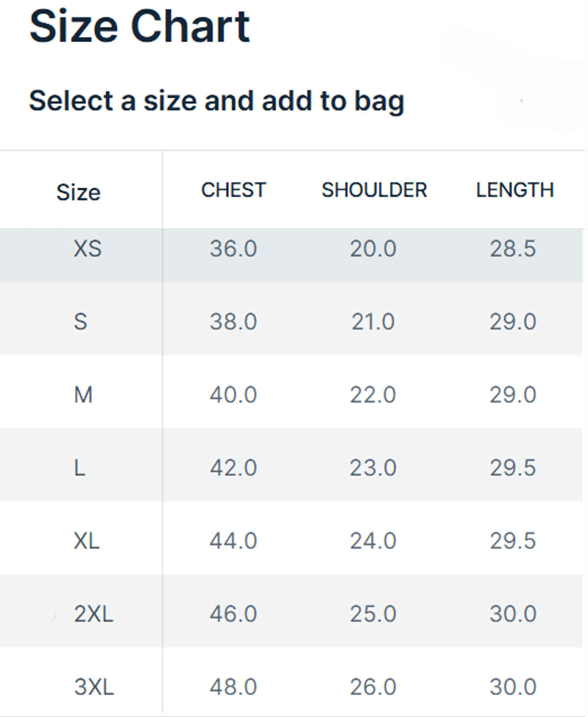Click 'Select a size and add to bag' text

click(x=216, y=101)
